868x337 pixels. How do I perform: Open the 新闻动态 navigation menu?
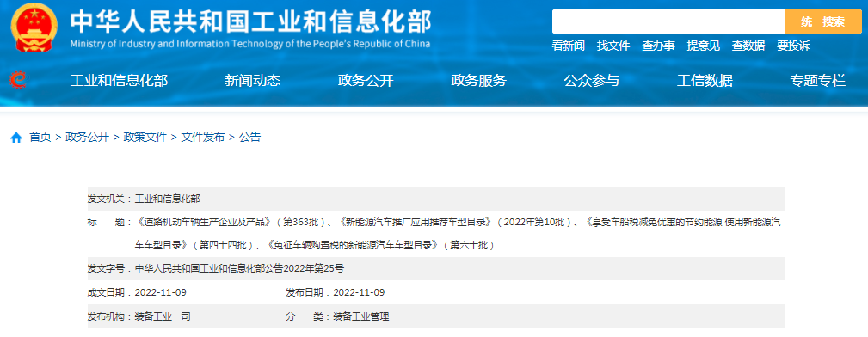pyautogui.click(x=252, y=81)
